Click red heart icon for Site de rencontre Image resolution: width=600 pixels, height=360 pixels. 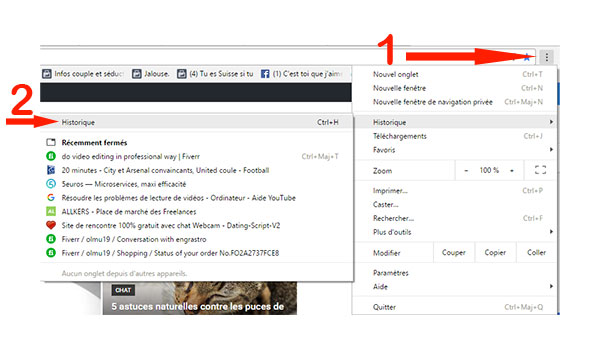[x=51, y=225]
